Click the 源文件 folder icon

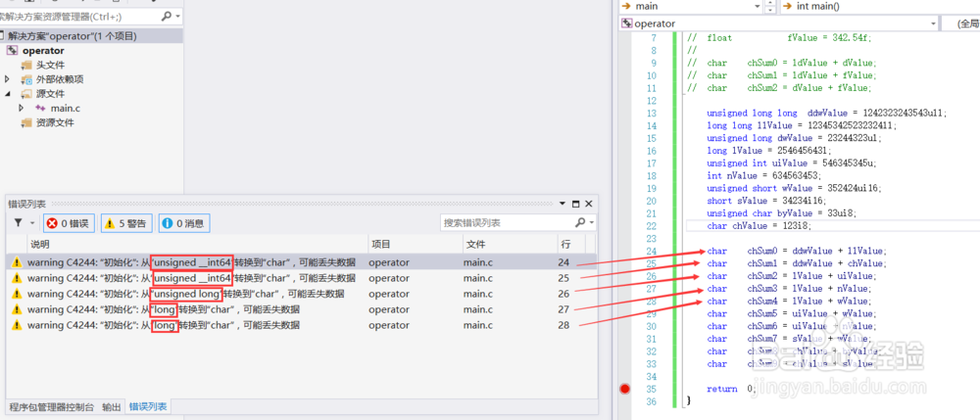26,94
